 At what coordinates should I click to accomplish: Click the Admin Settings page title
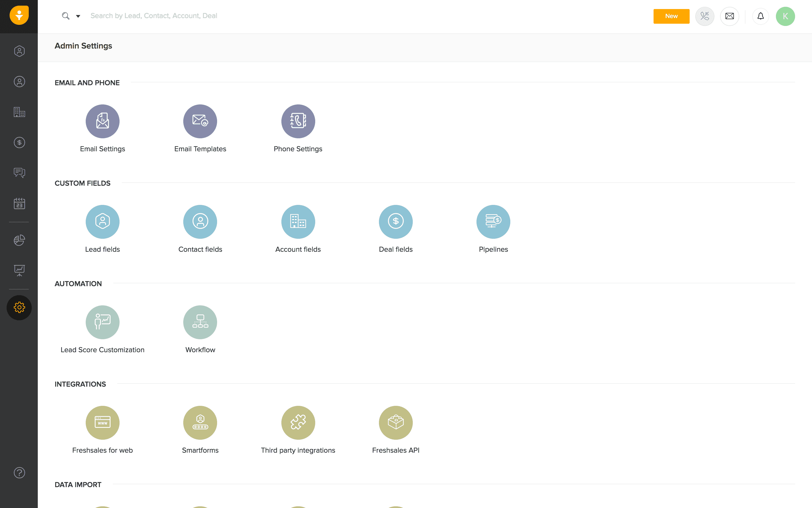click(83, 46)
